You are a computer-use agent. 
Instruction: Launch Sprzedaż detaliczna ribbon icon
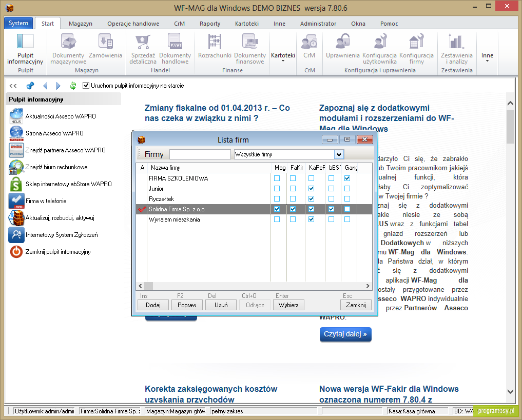click(143, 42)
